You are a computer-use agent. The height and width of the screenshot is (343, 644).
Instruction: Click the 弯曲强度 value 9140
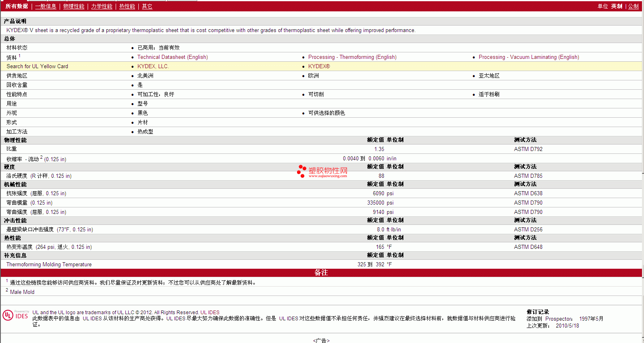(379, 212)
